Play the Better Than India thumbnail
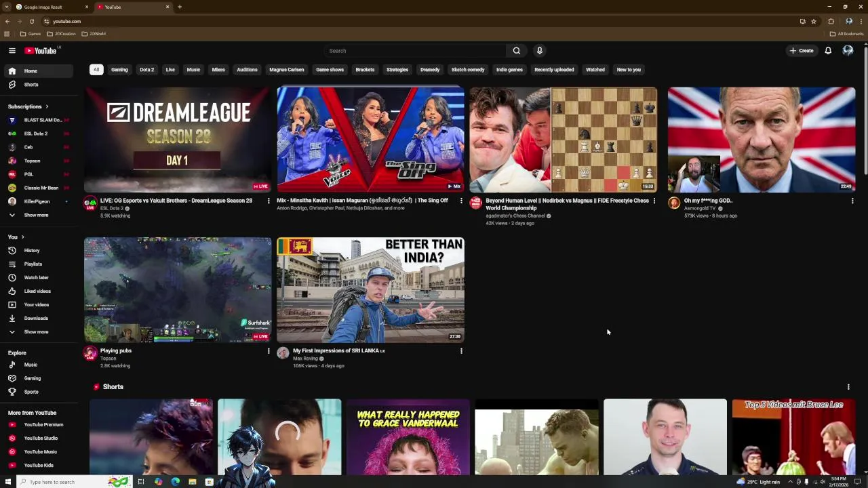868x488 pixels. pos(370,290)
